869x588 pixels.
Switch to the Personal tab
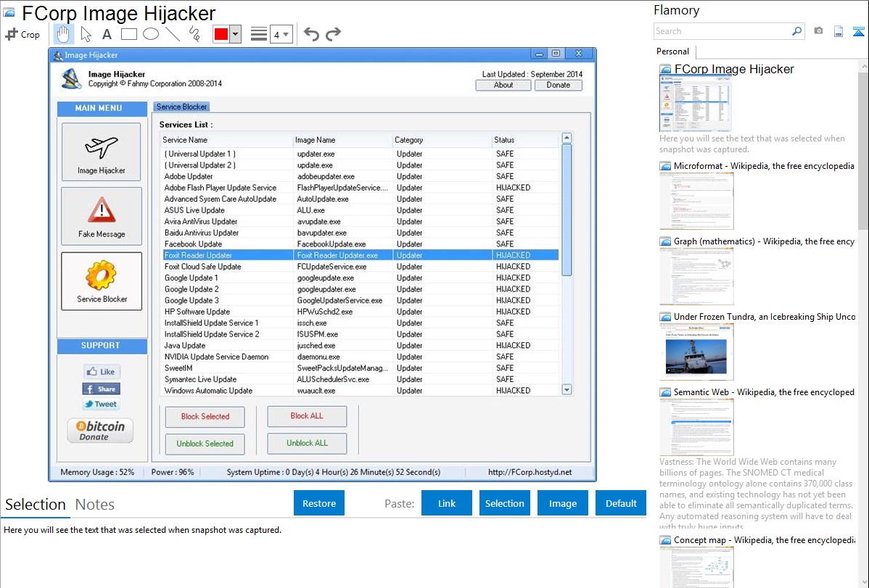[x=673, y=51]
